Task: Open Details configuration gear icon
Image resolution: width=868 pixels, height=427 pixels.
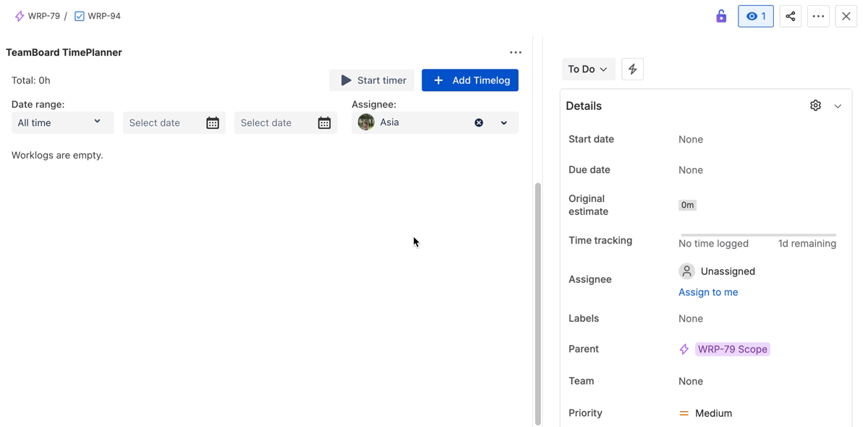Action: [815, 106]
